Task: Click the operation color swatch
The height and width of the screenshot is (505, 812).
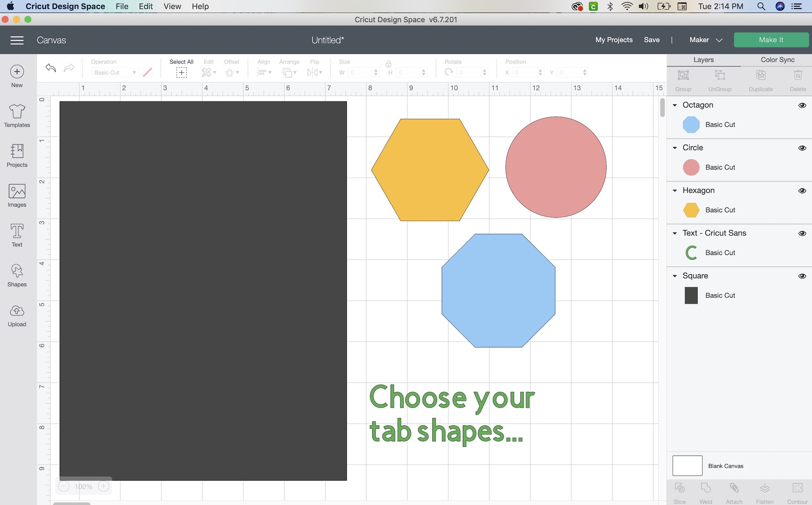Action: [x=147, y=73]
